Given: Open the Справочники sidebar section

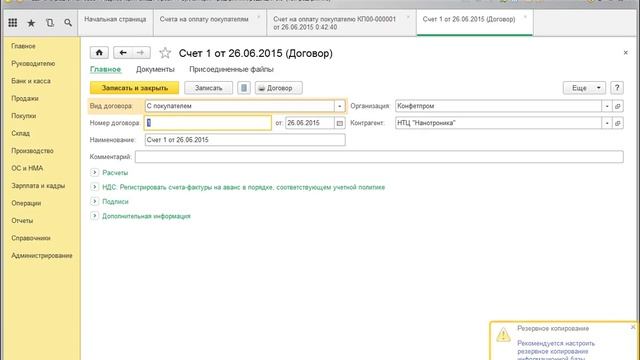Looking at the screenshot, I should [x=31, y=238].
